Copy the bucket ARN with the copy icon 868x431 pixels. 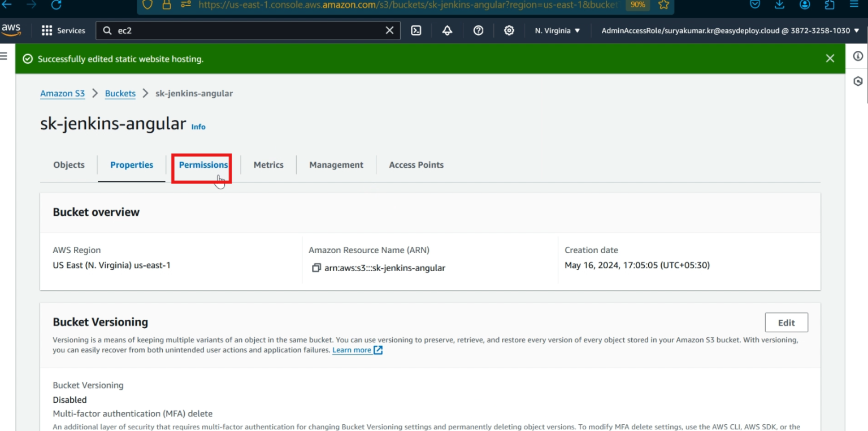pos(316,268)
